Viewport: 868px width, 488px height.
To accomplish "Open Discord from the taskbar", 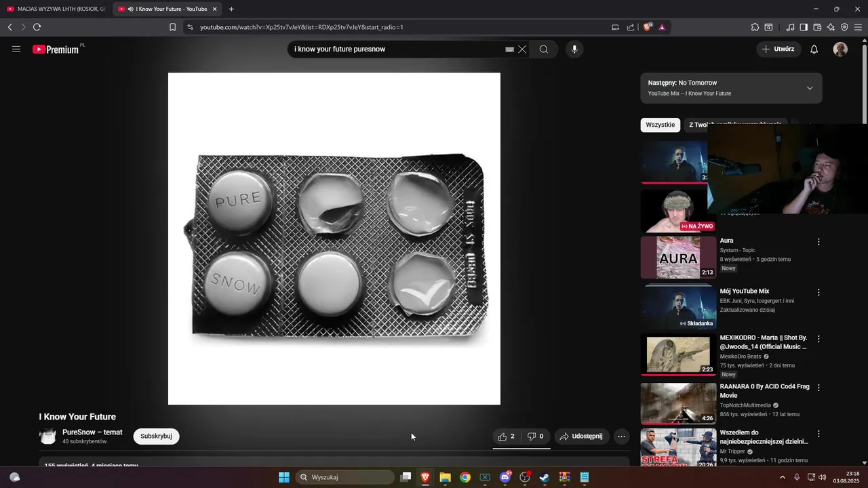I will pos(505,477).
